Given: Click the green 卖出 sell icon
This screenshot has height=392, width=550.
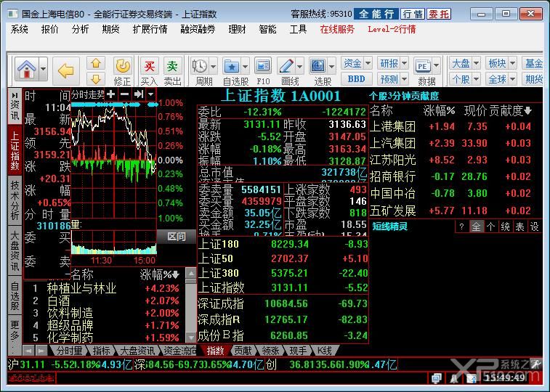Looking at the screenshot, I should 173,66.
